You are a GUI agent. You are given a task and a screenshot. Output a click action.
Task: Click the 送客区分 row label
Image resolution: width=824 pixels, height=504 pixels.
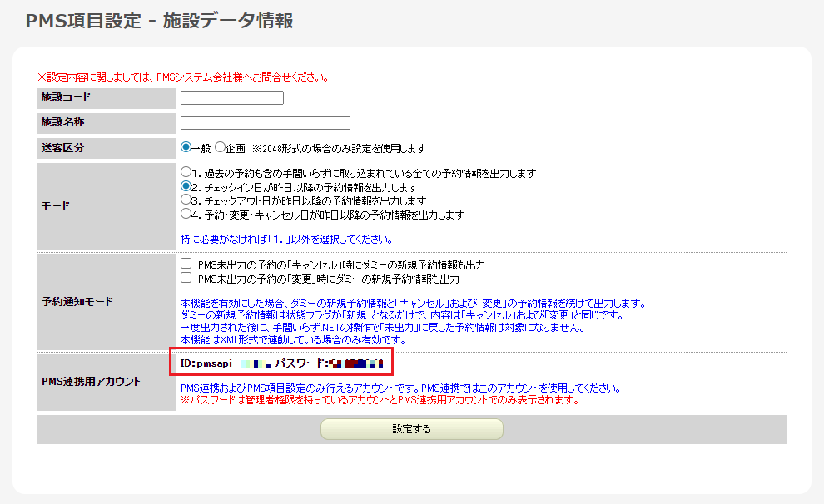63,147
